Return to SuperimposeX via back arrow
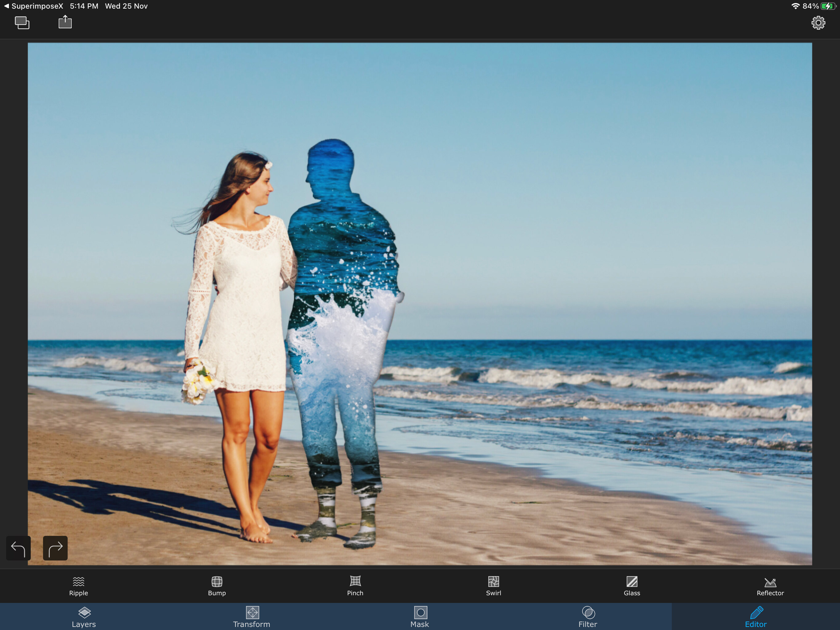 tap(6, 6)
